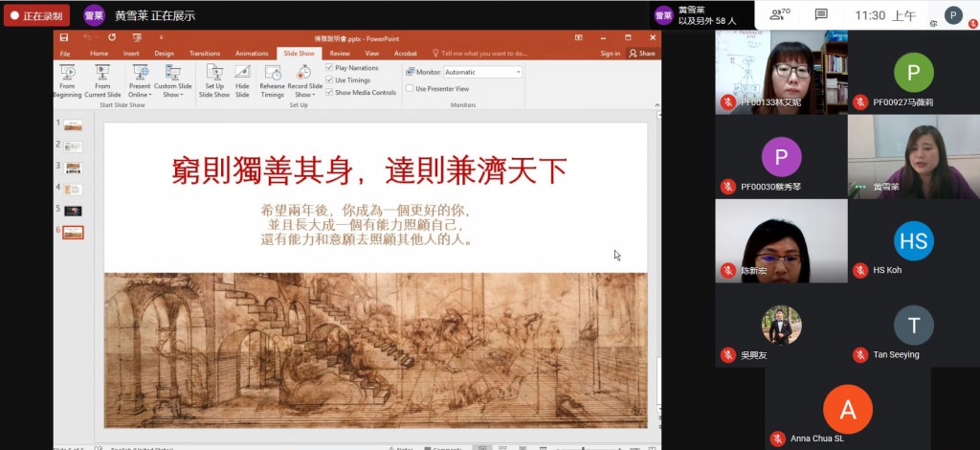
Task: Open Ribbon Display Options in title bar
Action: coord(579,38)
